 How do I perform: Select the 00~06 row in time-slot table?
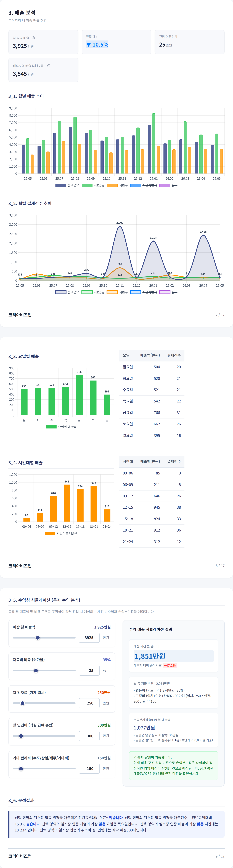point(152,473)
